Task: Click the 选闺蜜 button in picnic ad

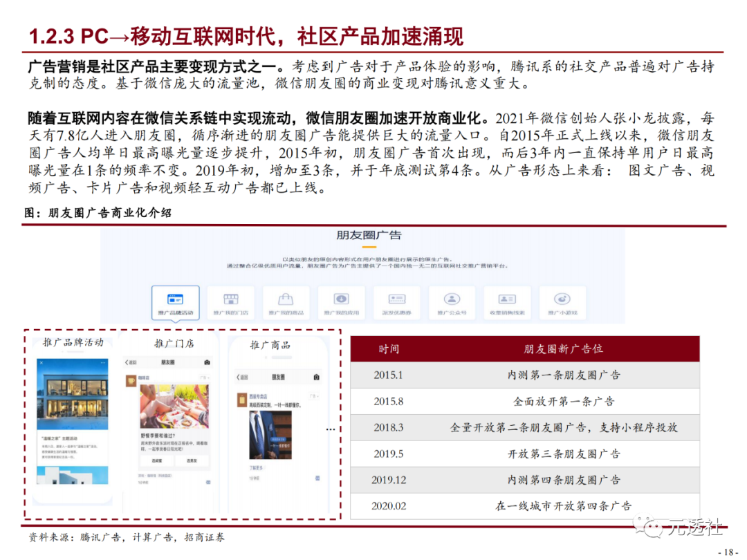Action: click(x=157, y=461)
